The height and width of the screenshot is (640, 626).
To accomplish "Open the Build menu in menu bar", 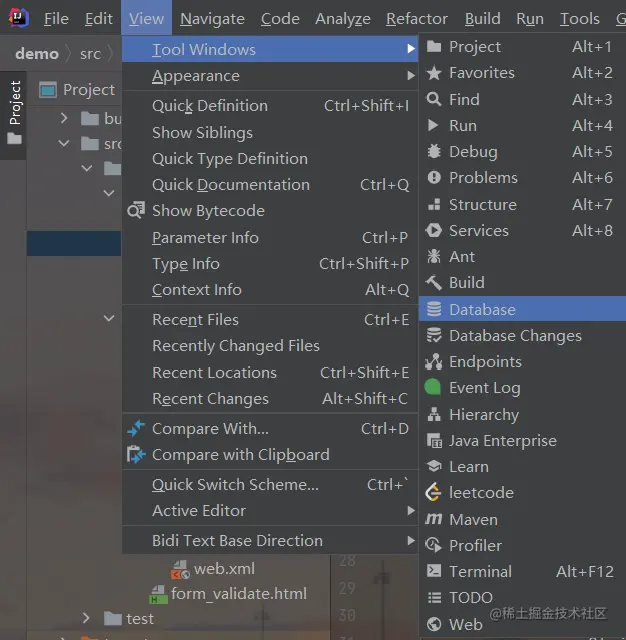I will click(x=482, y=19).
